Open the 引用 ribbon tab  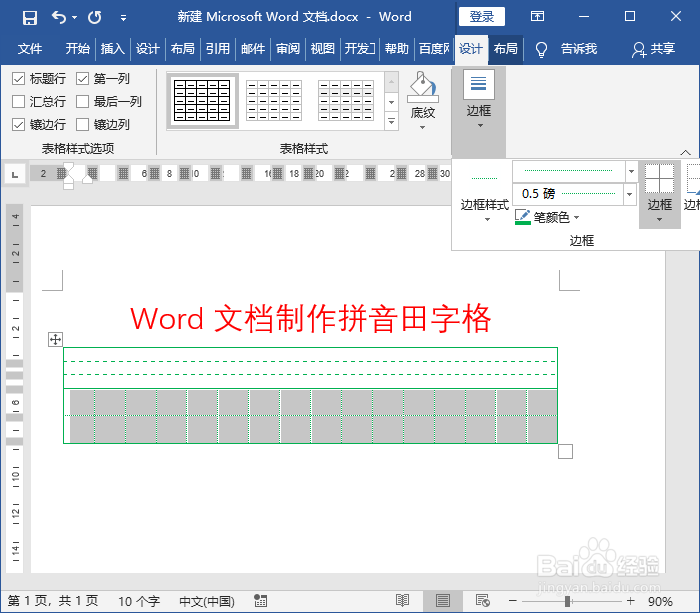click(217, 48)
